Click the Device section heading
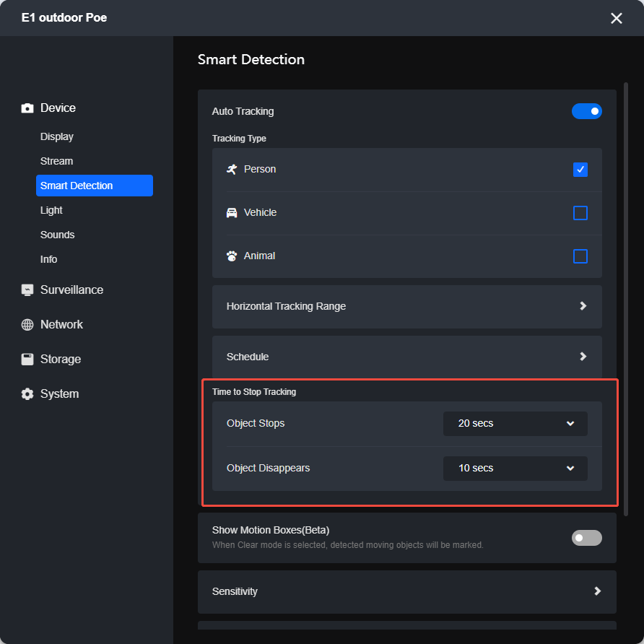Image resolution: width=644 pixels, height=644 pixels. coord(58,108)
